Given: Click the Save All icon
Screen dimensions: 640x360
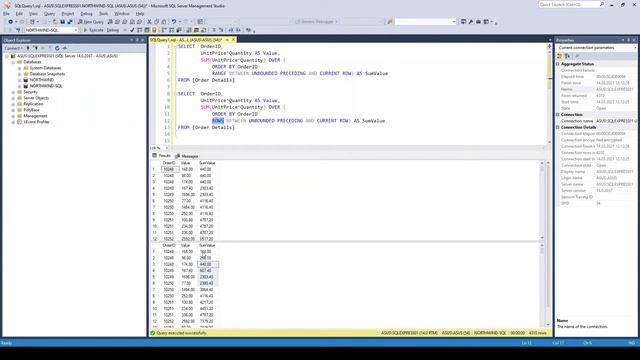Looking at the screenshot, I should (70, 22).
